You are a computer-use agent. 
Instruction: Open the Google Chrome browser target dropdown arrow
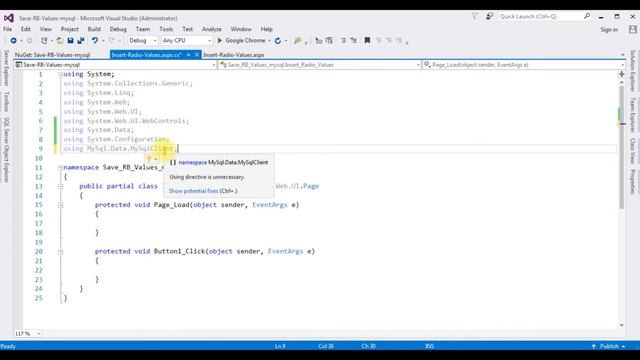pos(269,40)
